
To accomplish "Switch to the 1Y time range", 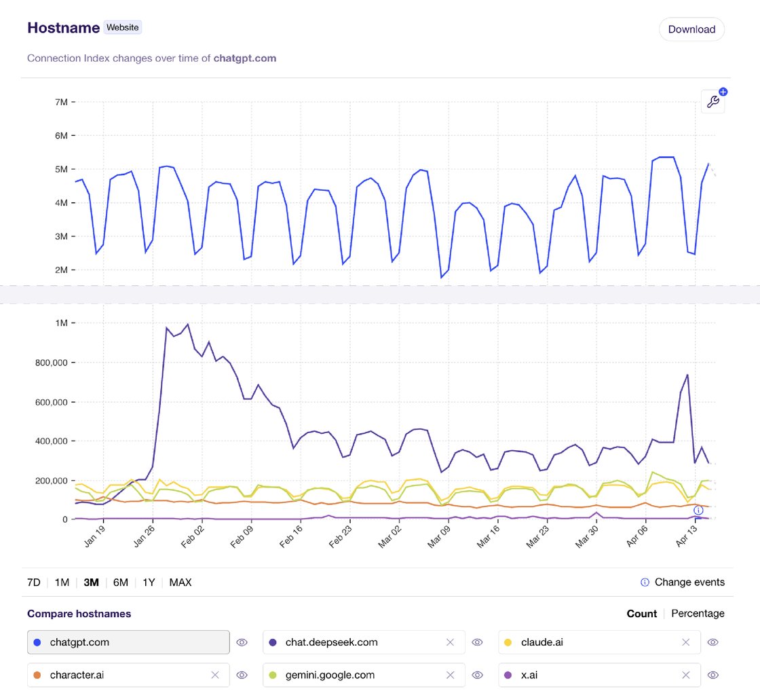I will [149, 582].
